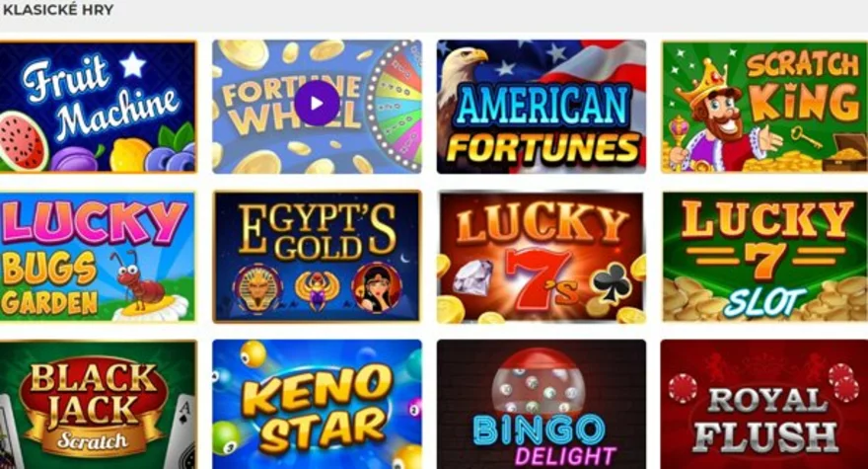Viewport: 868px width, 469px height.
Task: Select the Bingo Delight game
Action: 541,405
